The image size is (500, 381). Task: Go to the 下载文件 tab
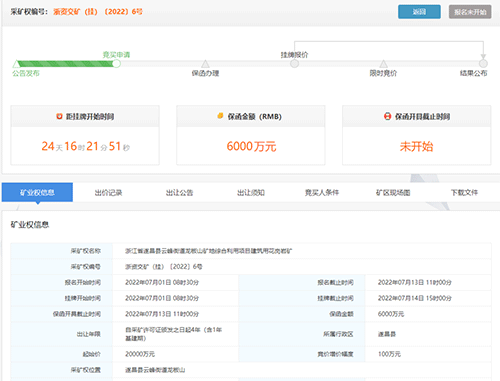pos(464,192)
